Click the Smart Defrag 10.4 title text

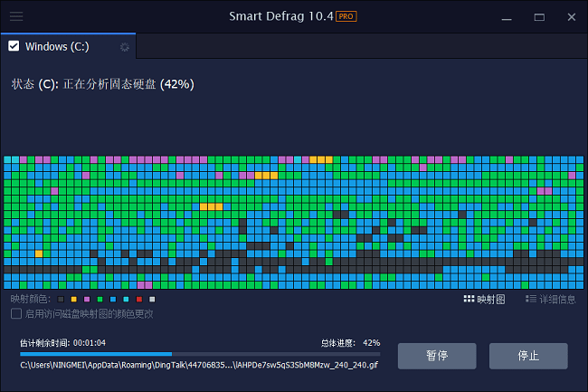coord(280,16)
